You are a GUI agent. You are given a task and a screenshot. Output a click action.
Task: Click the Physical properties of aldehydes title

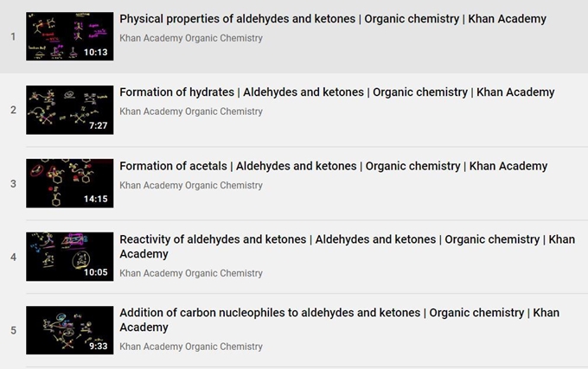[333, 19]
